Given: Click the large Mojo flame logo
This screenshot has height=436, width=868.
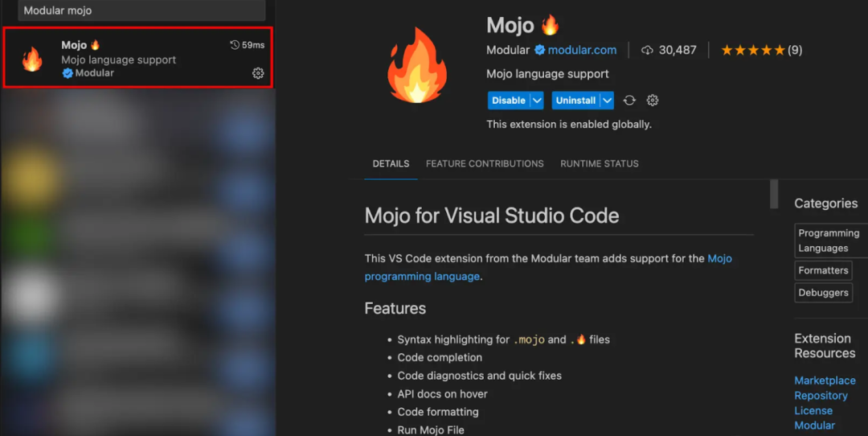Looking at the screenshot, I should [x=416, y=65].
